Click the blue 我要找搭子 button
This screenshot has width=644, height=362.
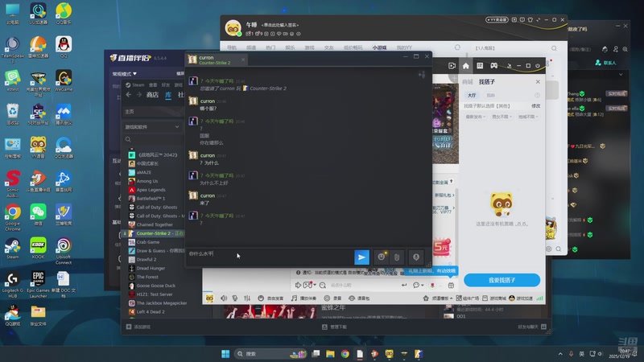502,280
